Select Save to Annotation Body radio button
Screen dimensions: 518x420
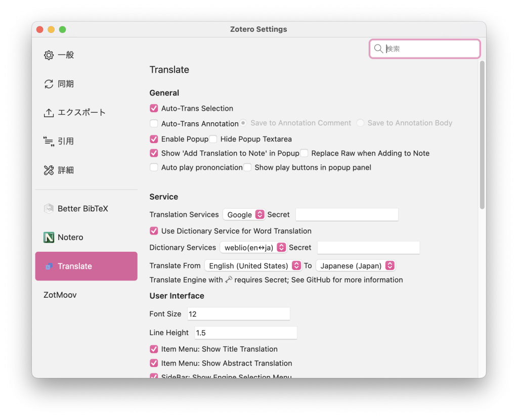point(360,123)
